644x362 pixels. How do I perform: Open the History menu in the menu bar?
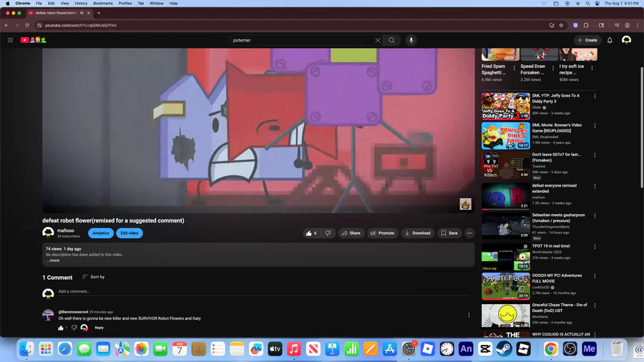pyautogui.click(x=81, y=4)
